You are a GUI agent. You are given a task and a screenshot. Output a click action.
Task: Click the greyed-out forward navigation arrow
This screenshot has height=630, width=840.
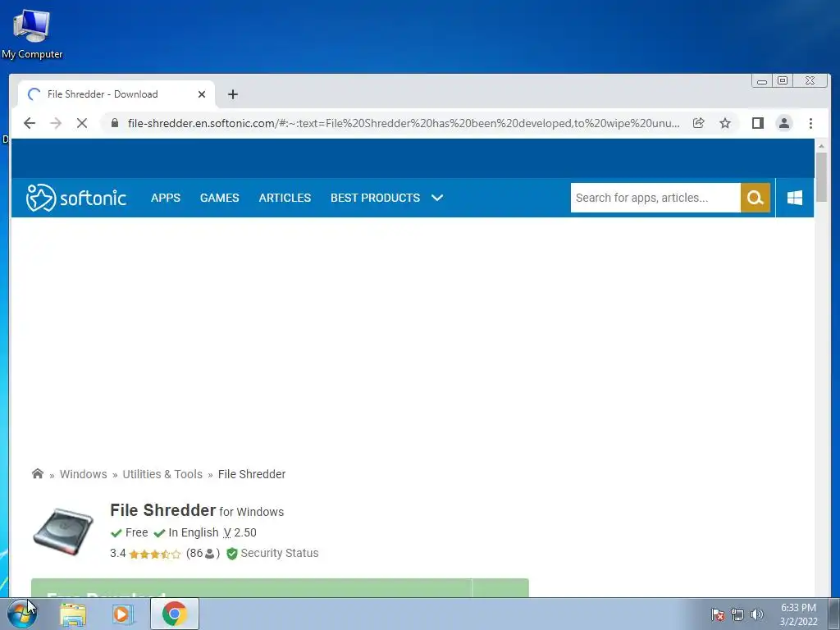(56, 123)
